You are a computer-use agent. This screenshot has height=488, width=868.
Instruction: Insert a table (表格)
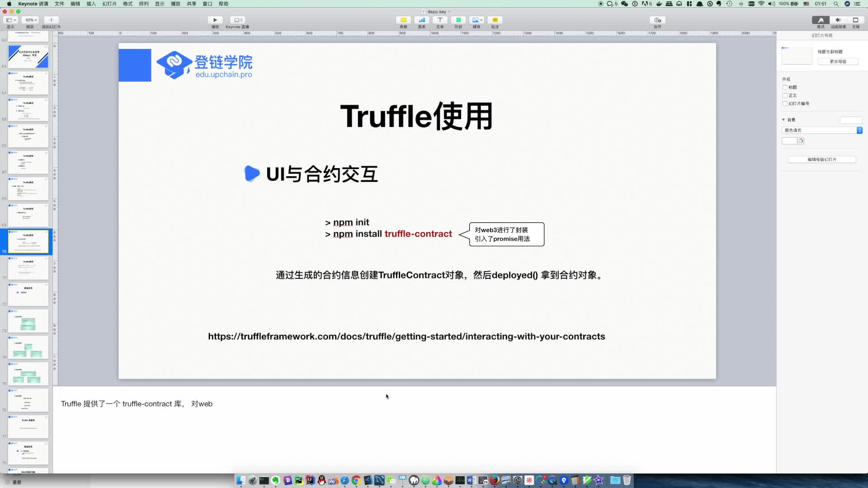coord(403,20)
